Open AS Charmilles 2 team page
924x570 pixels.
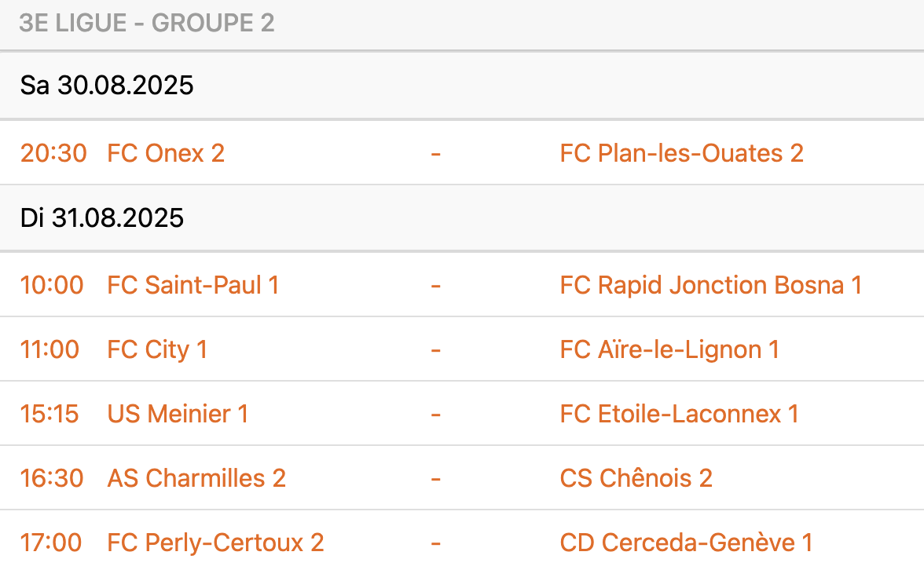pos(196,478)
